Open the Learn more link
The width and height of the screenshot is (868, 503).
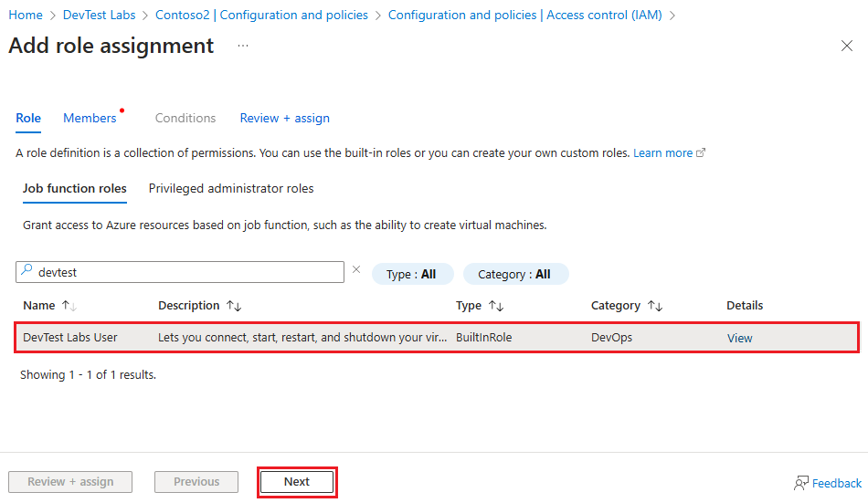coord(662,153)
